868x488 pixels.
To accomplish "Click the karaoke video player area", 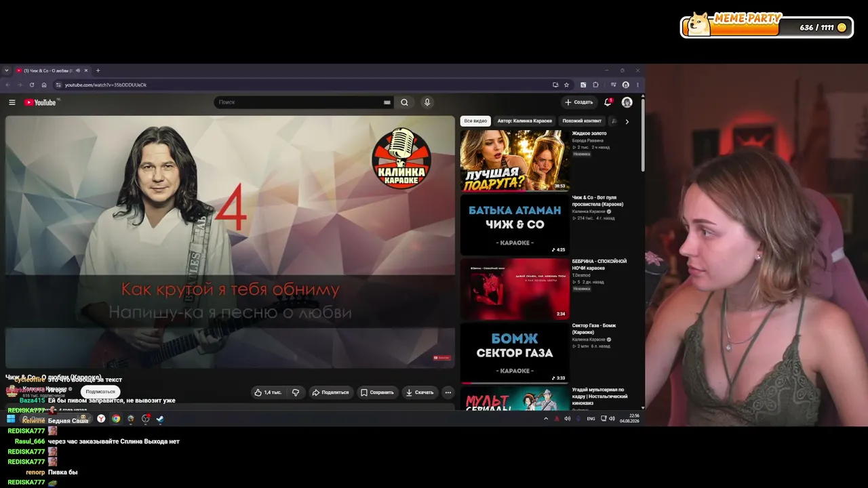I will tap(230, 242).
